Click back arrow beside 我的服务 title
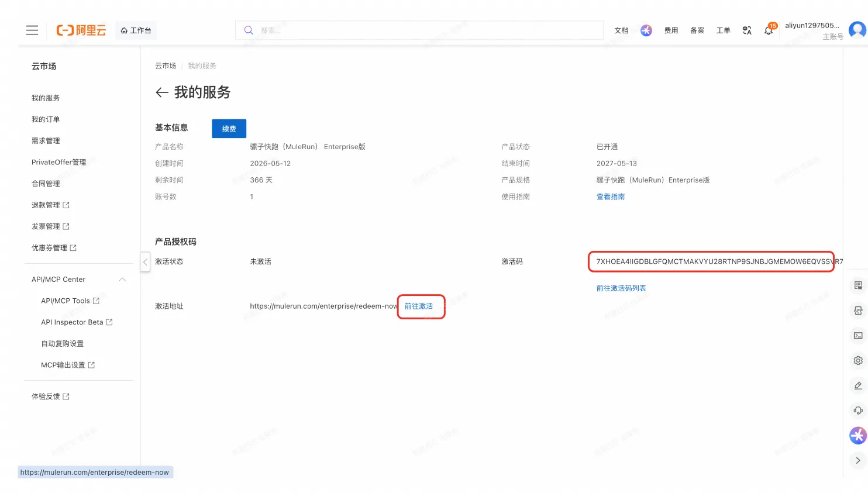Screen dimensions: 868x493 pos(162,92)
